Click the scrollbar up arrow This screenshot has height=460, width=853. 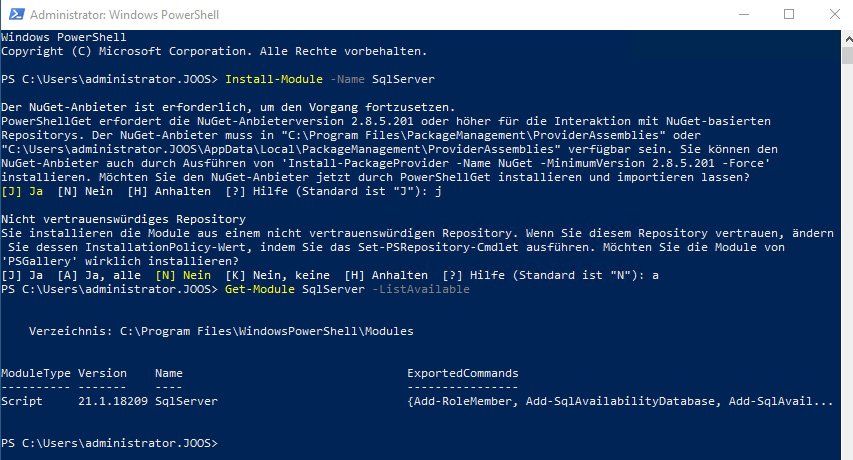[843, 39]
